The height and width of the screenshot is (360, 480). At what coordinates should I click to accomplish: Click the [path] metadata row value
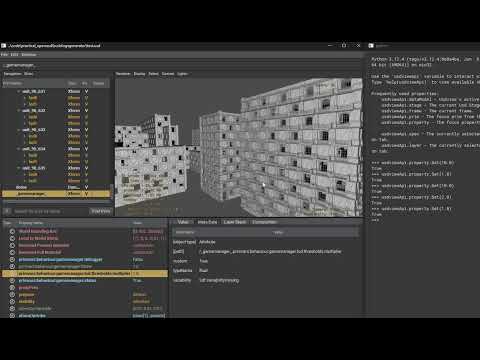pos(270,251)
